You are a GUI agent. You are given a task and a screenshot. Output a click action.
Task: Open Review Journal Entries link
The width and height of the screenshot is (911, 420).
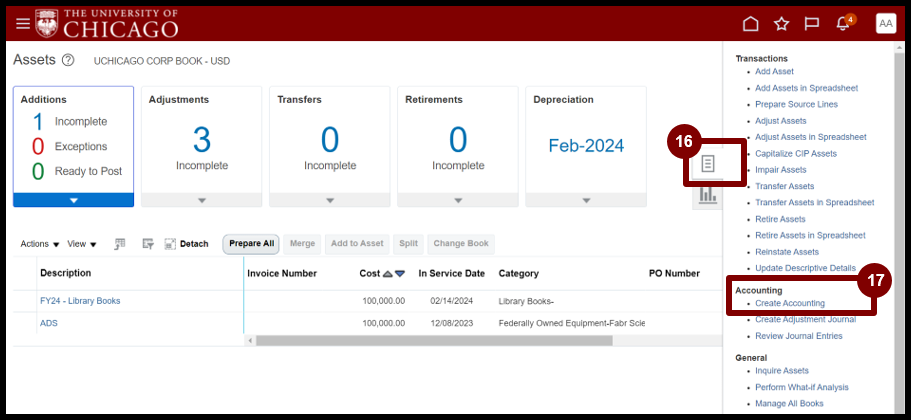(x=798, y=336)
